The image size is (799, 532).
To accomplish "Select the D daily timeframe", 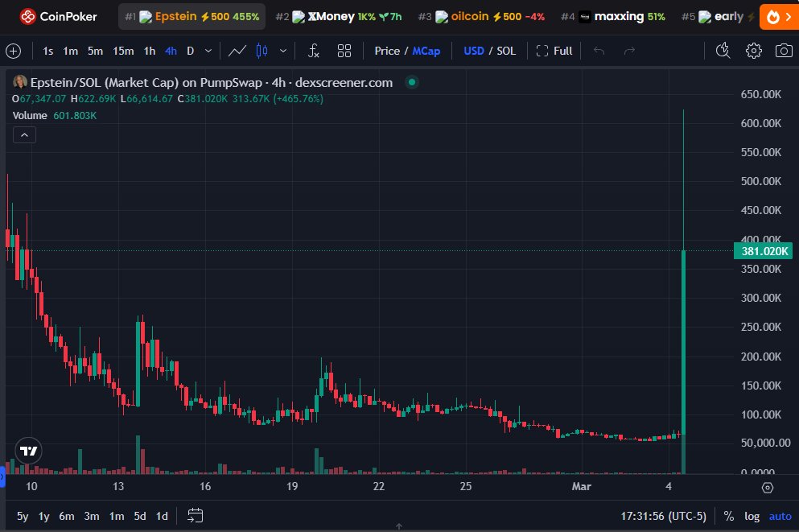I will (x=190, y=51).
